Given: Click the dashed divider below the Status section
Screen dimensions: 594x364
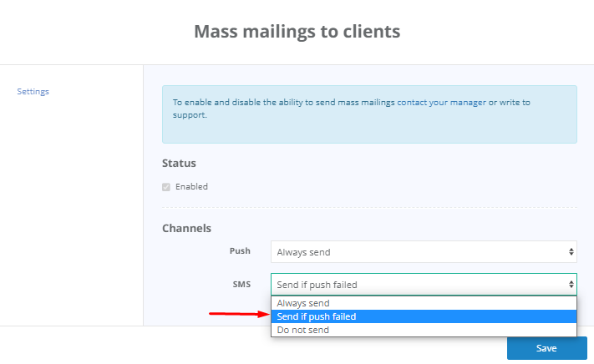Looking at the screenshot, I should click(368, 207).
